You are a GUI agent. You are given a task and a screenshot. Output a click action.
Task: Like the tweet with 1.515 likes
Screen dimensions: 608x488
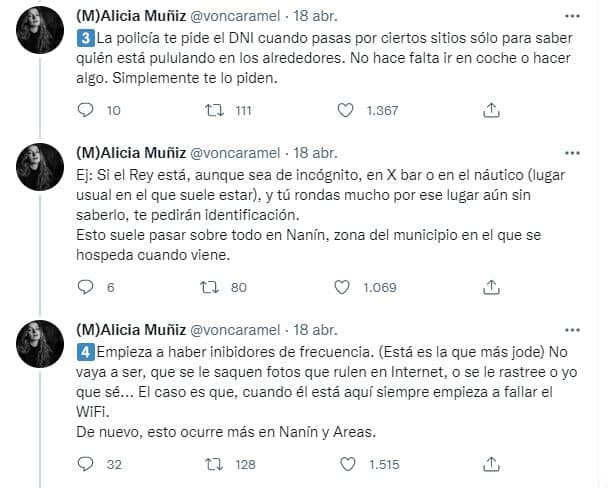point(348,464)
